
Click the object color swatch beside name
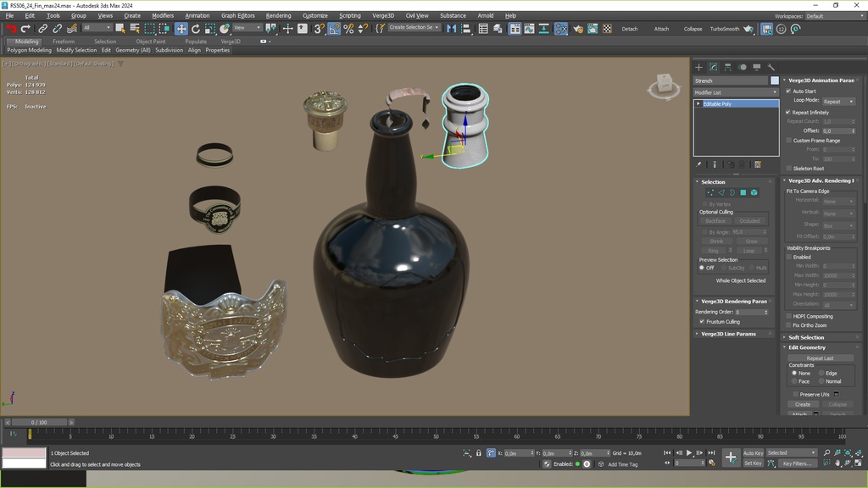774,81
